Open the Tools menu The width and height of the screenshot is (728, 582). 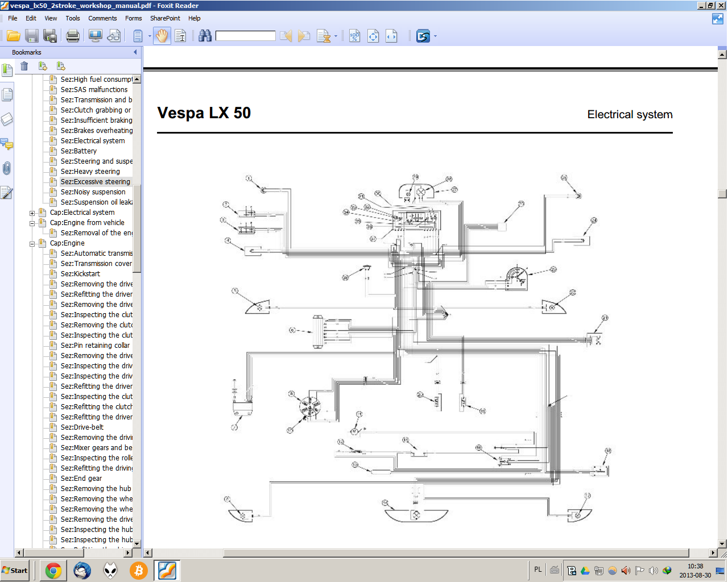point(73,18)
